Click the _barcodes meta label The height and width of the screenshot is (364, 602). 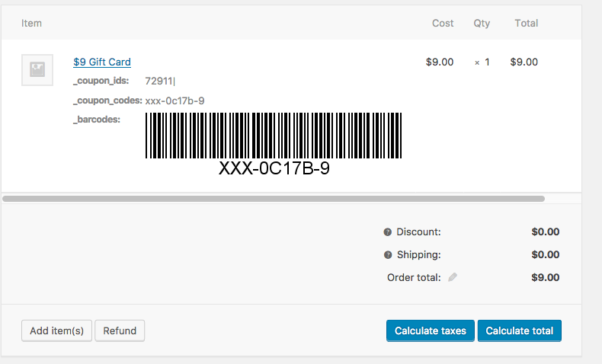(x=97, y=120)
